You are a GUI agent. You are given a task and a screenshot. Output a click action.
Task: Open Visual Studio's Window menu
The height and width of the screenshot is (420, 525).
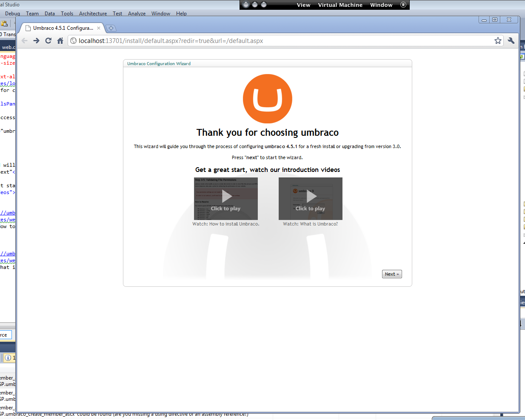[161, 14]
